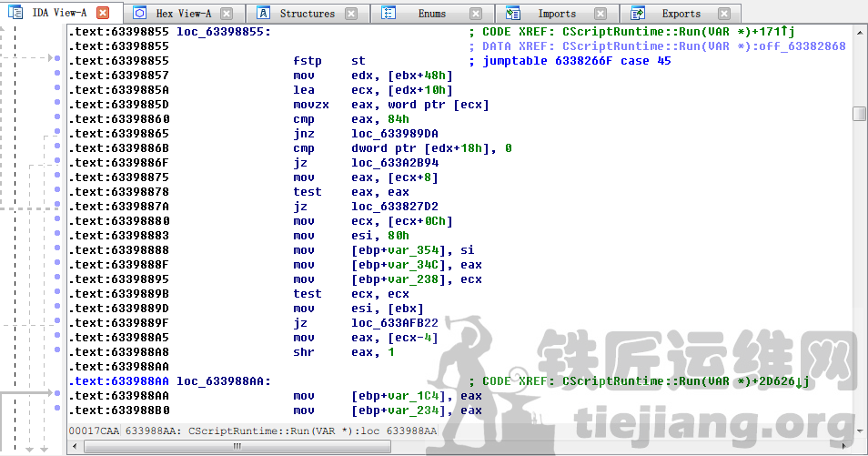Click jump target loc_633AFB22
868x456 pixels.
click(x=395, y=323)
